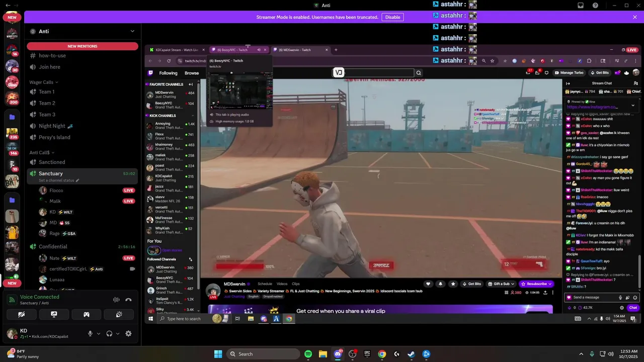Open Discord User Settings gear
644x362 pixels.
point(128,333)
